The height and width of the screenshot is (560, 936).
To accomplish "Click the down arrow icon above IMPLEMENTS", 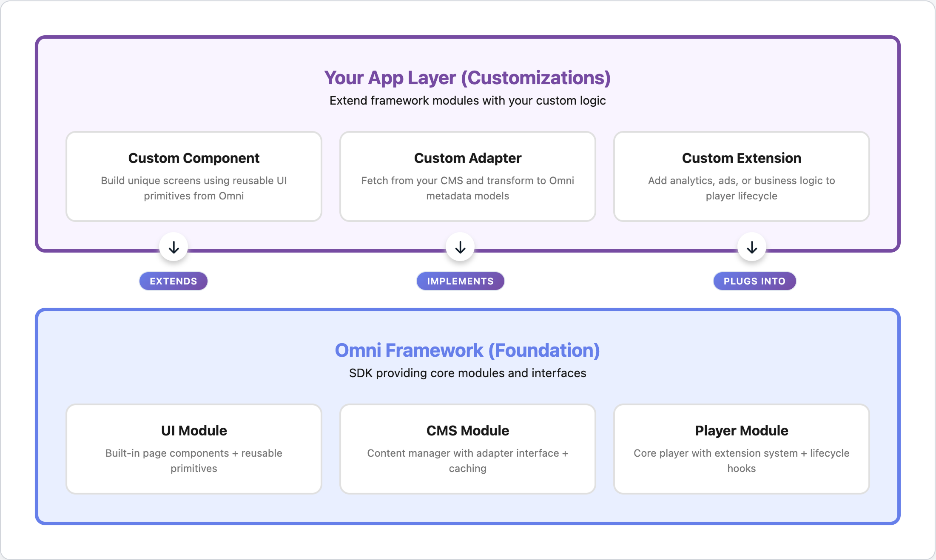I will pyautogui.click(x=460, y=247).
